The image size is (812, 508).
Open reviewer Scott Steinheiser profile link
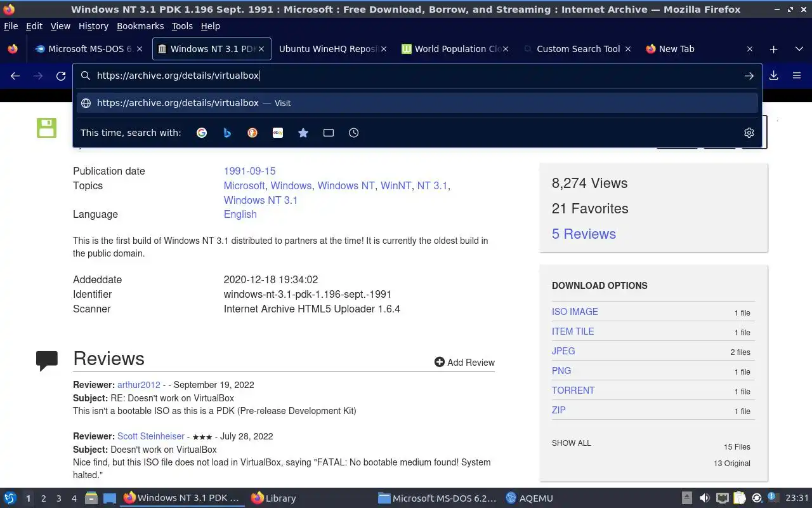click(151, 436)
